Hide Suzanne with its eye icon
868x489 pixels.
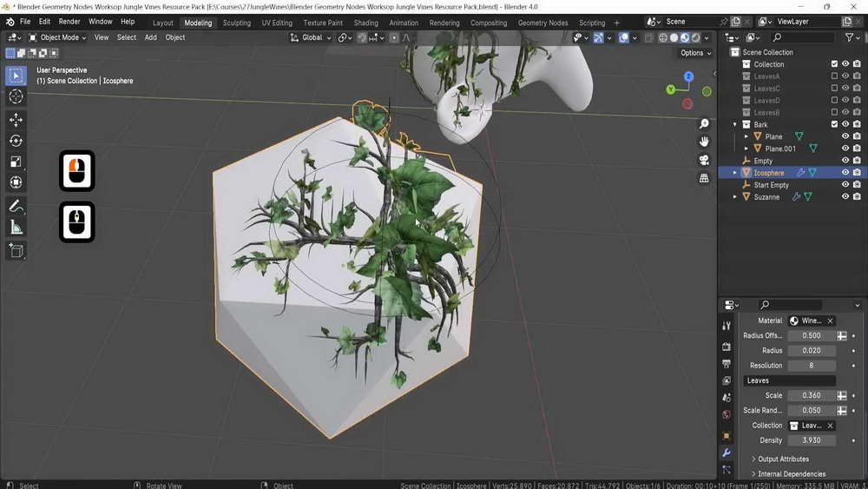point(845,196)
